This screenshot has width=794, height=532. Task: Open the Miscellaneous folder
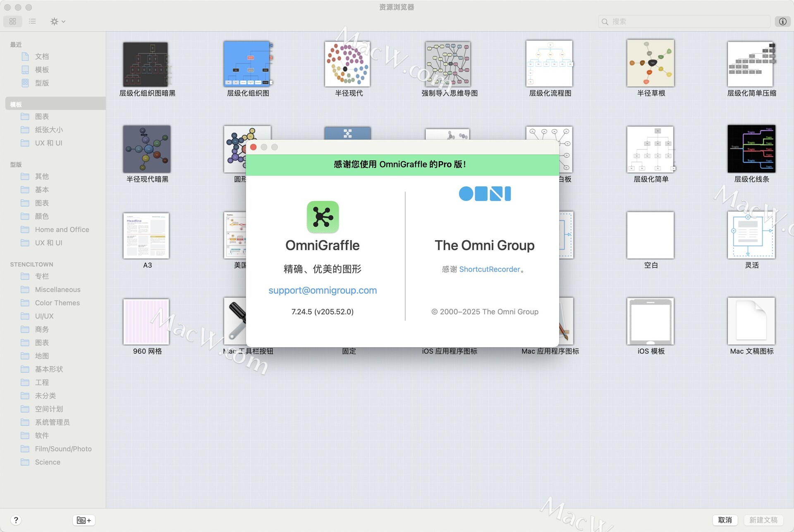coord(57,289)
